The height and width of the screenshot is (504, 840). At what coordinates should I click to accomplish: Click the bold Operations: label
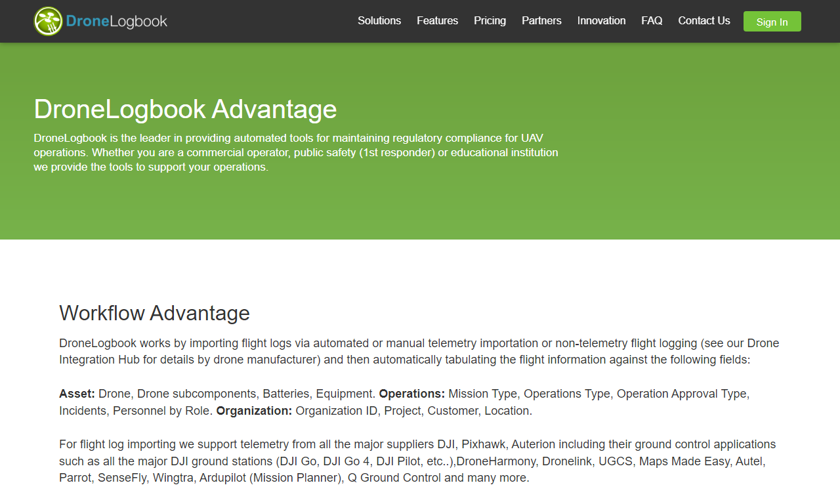coord(412,394)
